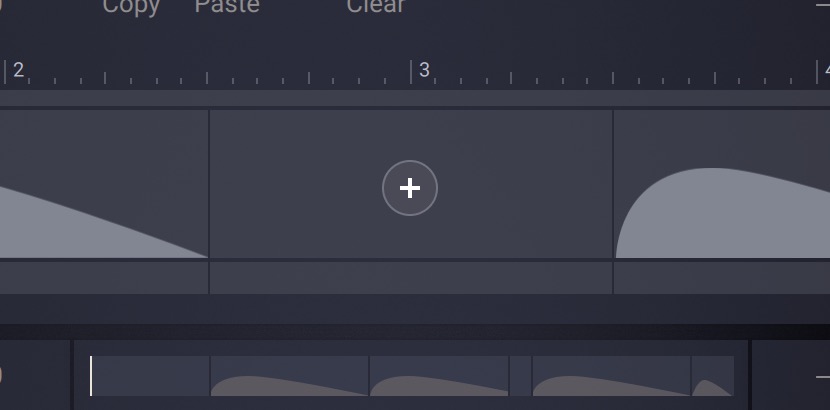Viewport: 830px width, 410px height.
Task: Click the lower strip beneath the rising curve segment
Action: tap(722, 278)
